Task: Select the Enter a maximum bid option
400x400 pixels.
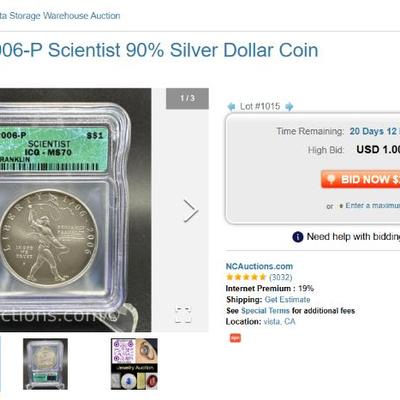Action: click(x=372, y=205)
